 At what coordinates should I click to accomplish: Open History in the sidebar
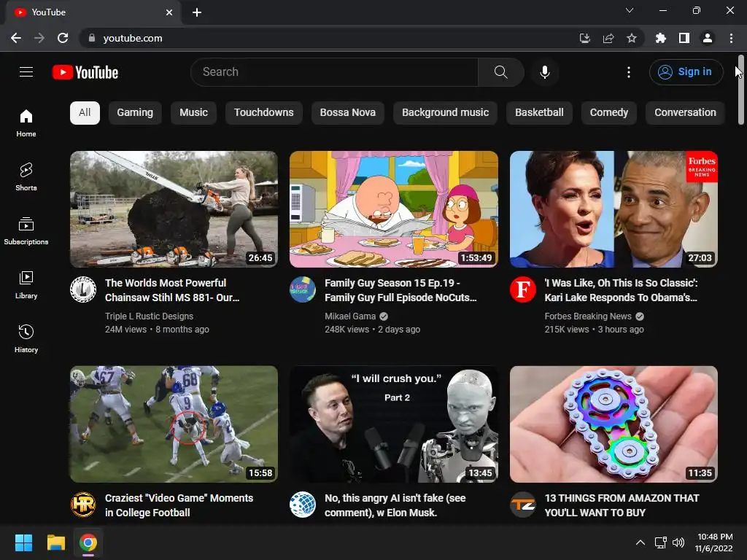click(26, 338)
